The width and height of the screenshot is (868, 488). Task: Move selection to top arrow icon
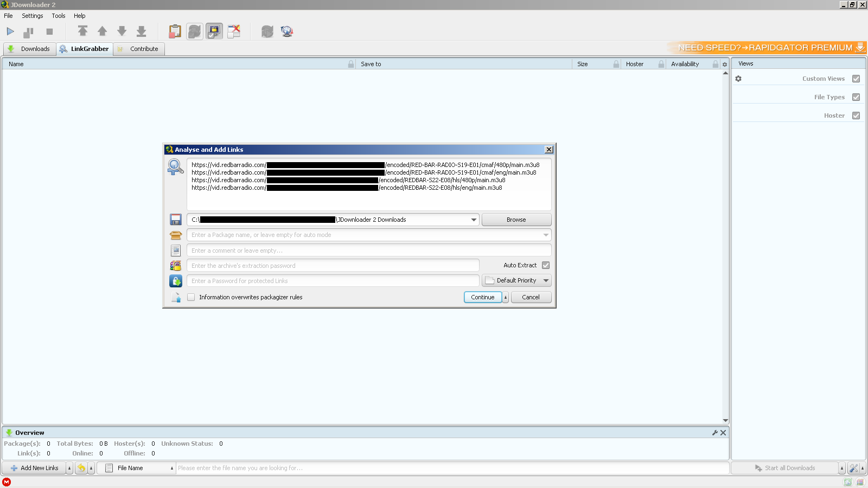tap(82, 31)
